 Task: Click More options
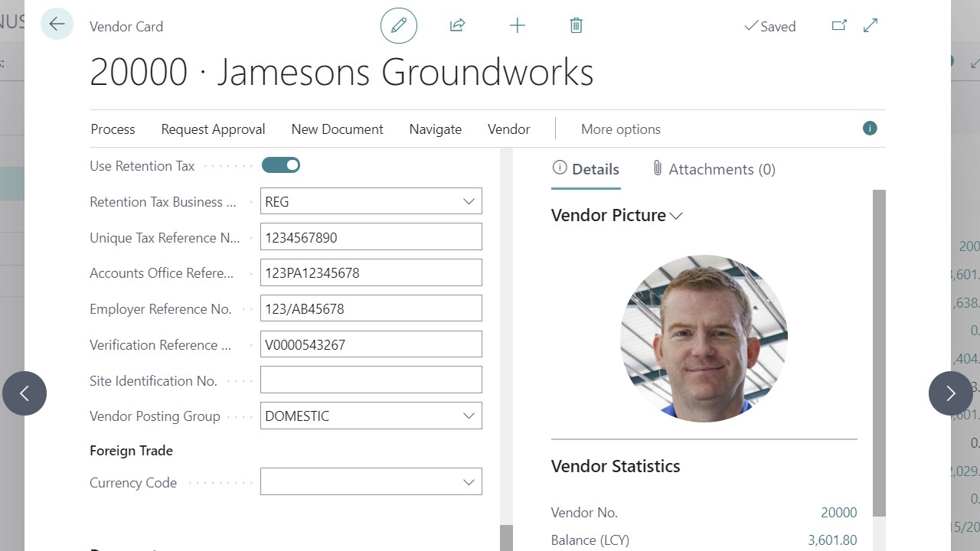coord(620,129)
